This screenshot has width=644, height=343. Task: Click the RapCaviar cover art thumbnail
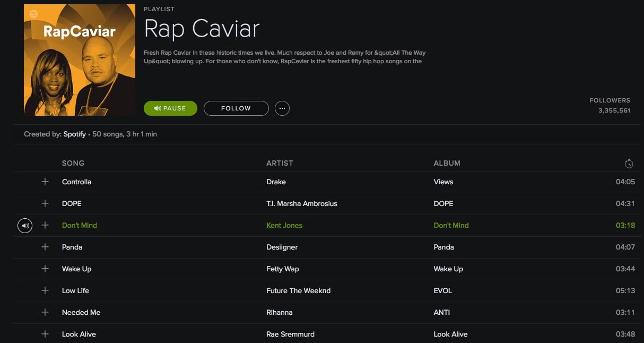coord(80,60)
